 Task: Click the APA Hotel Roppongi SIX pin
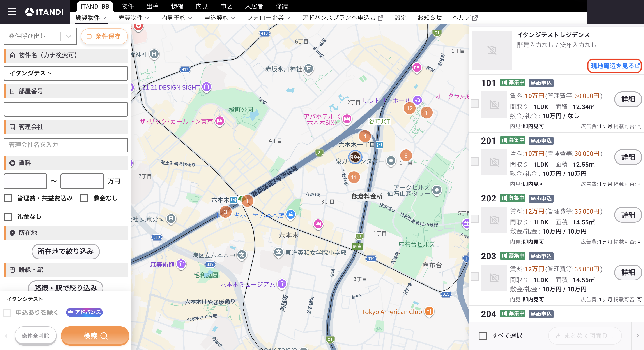coord(347,119)
